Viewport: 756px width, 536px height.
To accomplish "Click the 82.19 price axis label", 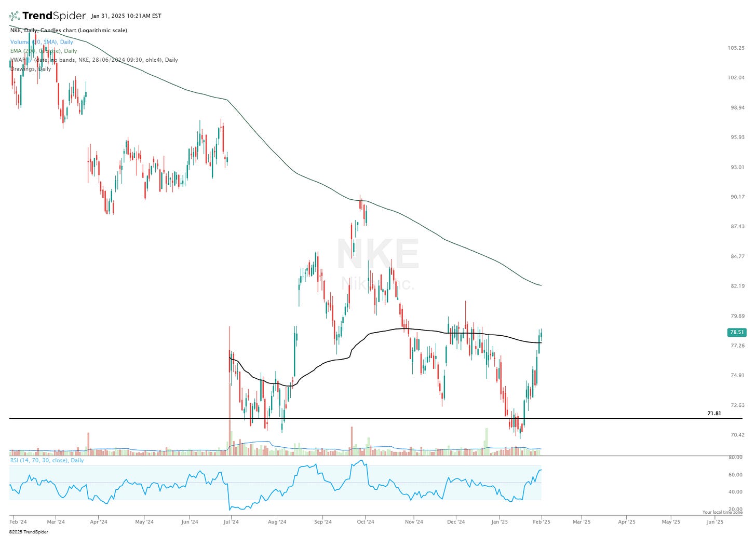I will (737, 286).
